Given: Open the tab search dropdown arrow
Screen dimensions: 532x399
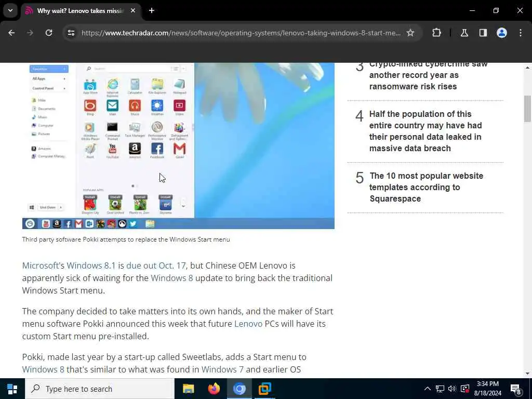Looking at the screenshot, I should tap(10, 10).
